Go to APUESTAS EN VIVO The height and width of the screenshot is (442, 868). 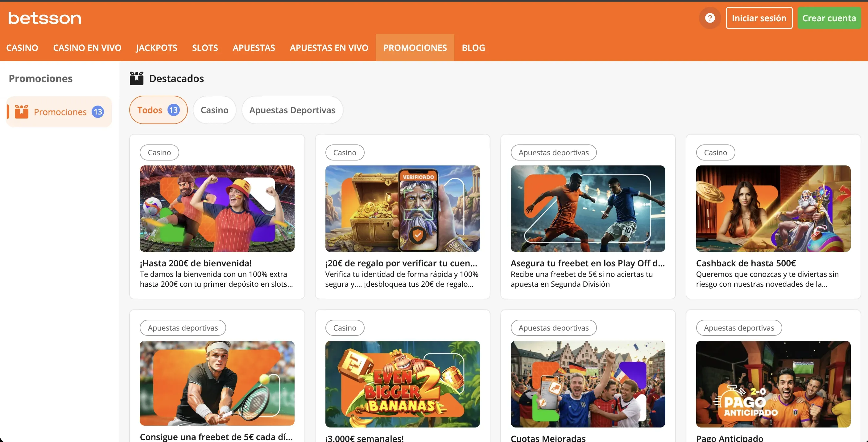point(329,48)
